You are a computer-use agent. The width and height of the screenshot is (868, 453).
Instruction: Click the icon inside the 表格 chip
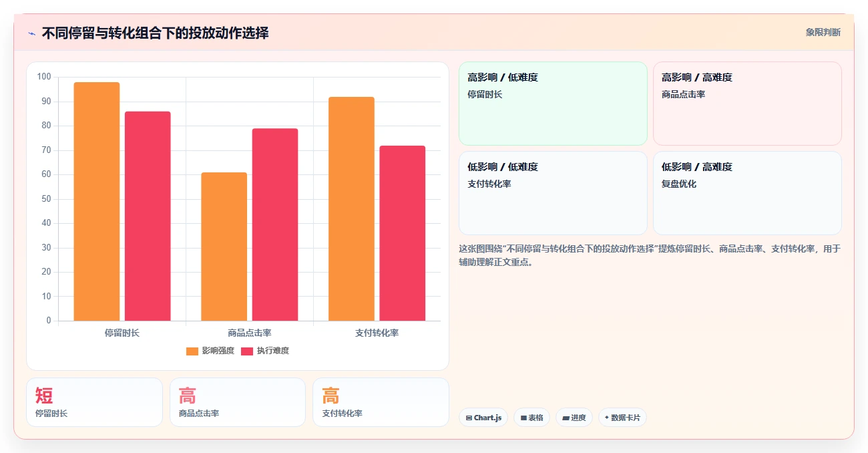(523, 418)
